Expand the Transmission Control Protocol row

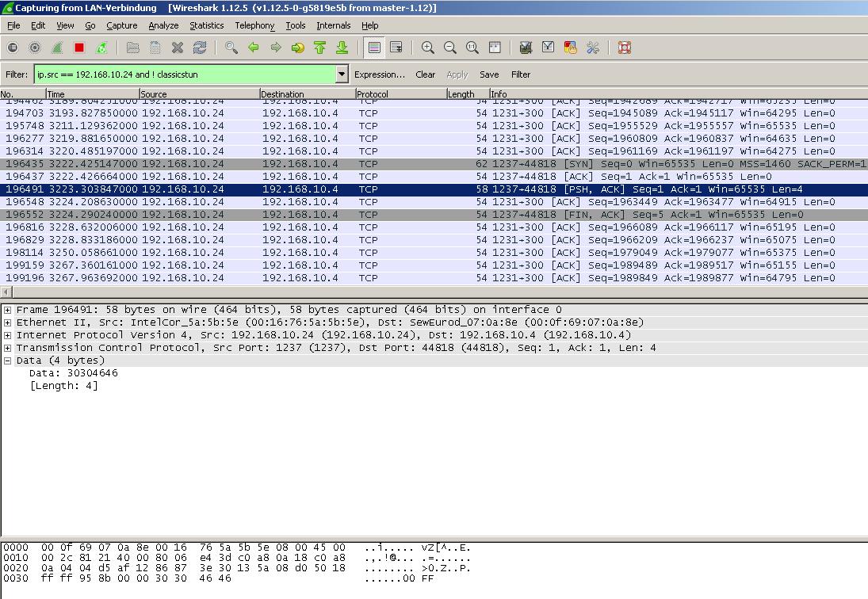8,348
